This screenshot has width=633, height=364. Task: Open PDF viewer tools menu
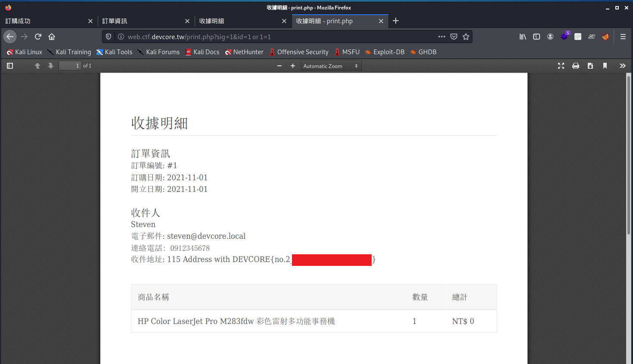[x=622, y=66]
